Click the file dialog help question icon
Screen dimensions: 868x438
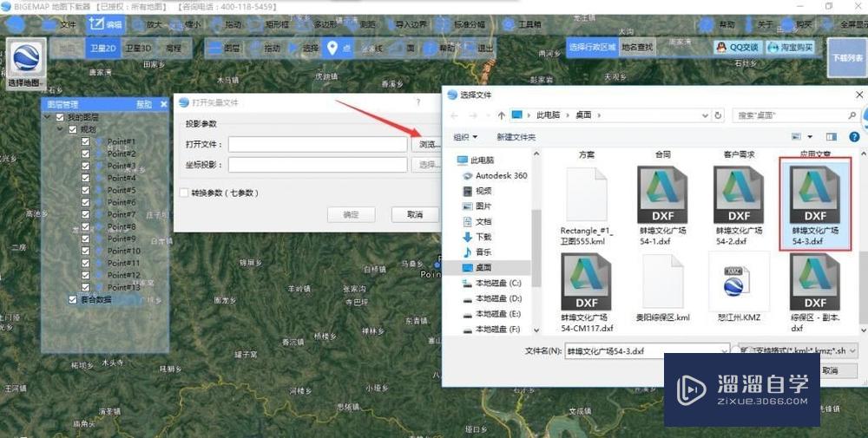(854, 136)
